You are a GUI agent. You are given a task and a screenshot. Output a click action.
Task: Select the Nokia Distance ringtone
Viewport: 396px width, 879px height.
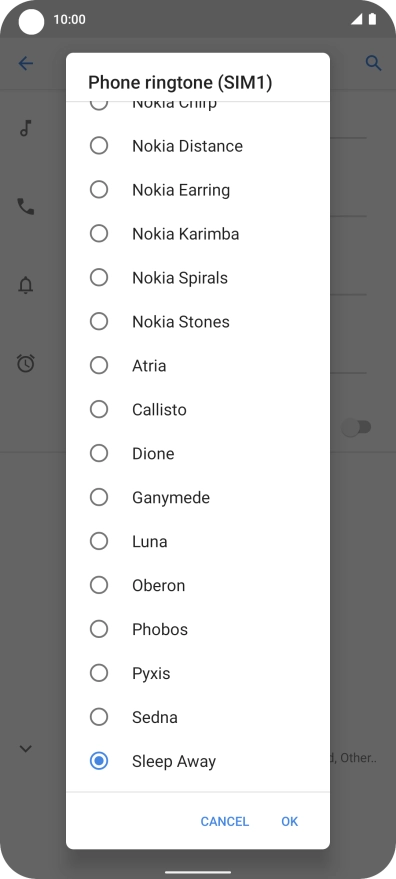point(197,146)
